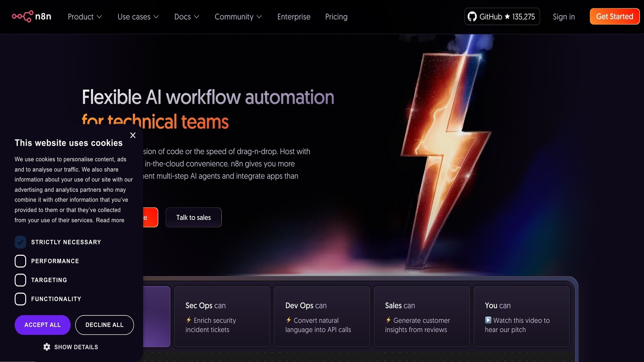Click 'Watch this video to hear our pitch'

click(x=517, y=325)
